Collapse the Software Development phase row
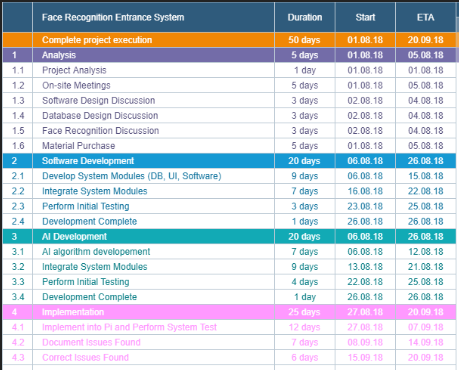 (229, 161)
